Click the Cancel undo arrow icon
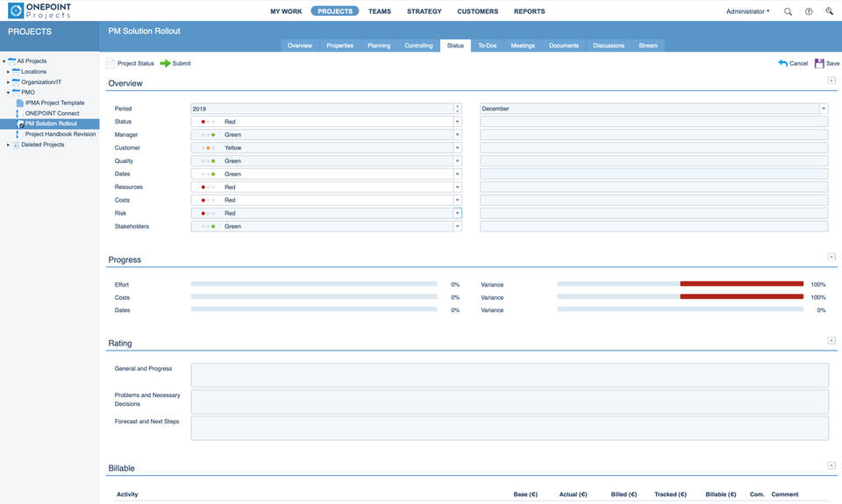Image resolution: width=842 pixels, height=504 pixels. click(x=783, y=63)
